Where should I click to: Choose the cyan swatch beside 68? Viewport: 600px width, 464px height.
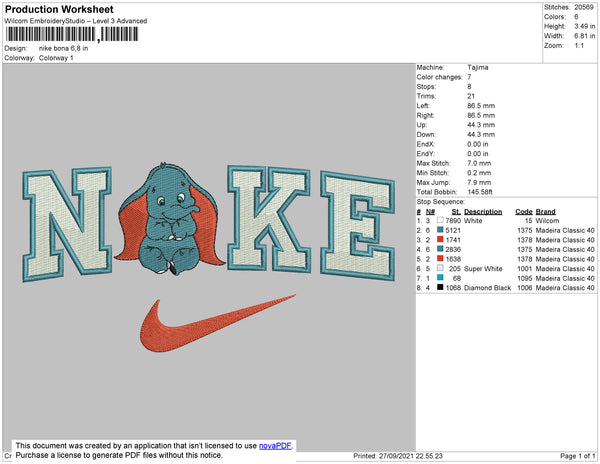(x=440, y=278)
